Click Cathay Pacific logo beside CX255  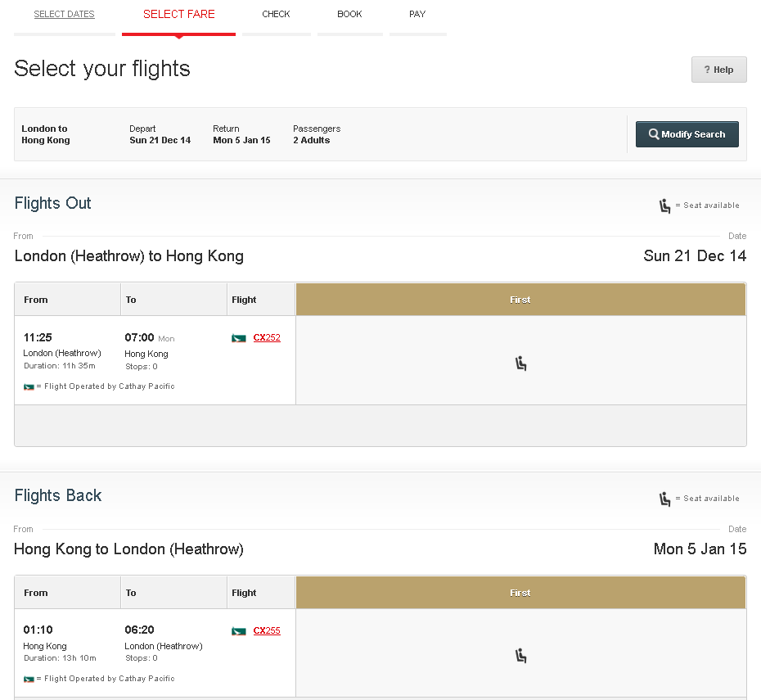tap(239, 631)
